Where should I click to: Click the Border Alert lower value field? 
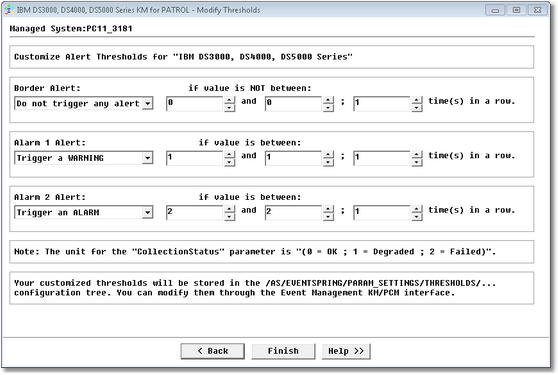(x=195, y=104)
